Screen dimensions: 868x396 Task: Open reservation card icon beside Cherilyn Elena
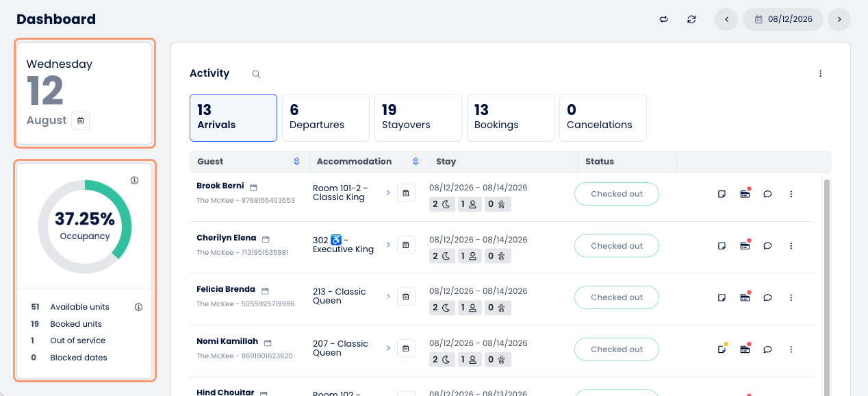tap(266, 239)
